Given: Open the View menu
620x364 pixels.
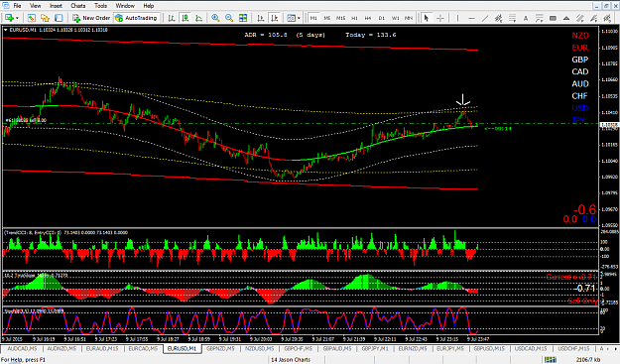Looking at the screenshot, I should (x=35, y=6).
